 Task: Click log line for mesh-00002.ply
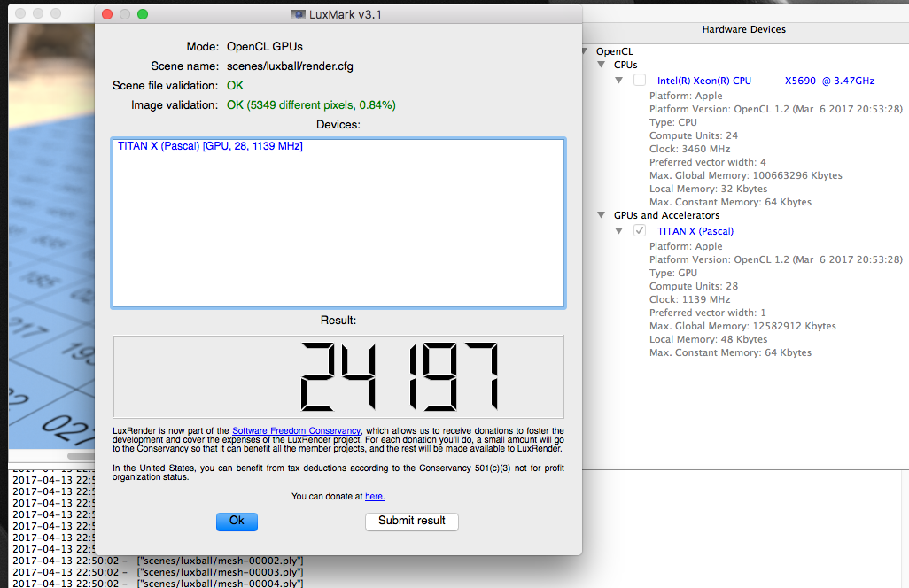tap(158, 561)
